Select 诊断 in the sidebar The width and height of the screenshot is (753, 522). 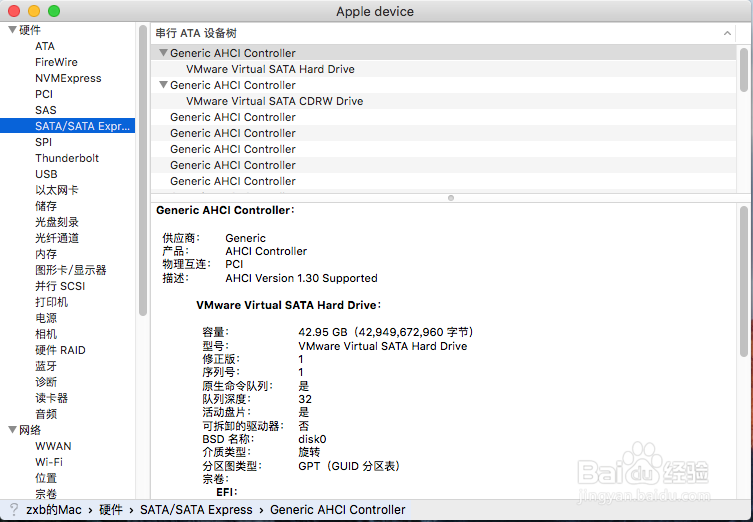[46, 382]
